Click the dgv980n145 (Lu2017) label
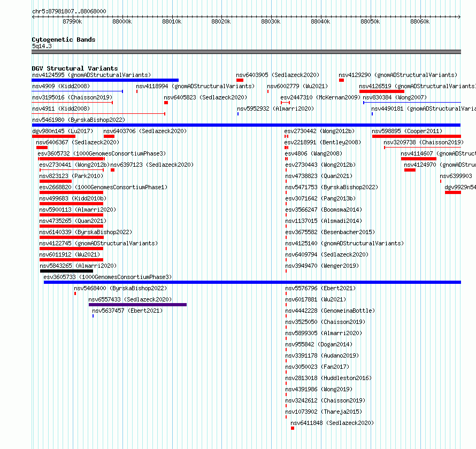This screenshot has width=476, height=449. [63, 131]
